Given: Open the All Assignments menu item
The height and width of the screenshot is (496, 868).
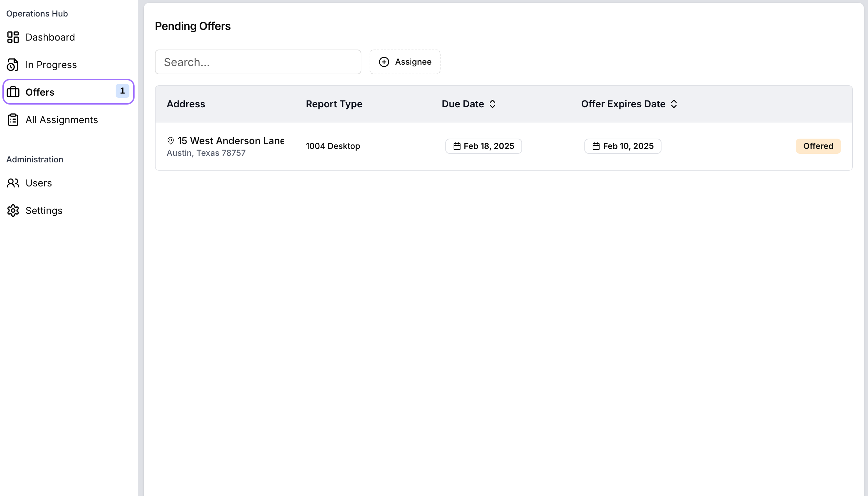Looking at the screenshot, I should coord(62,120).
